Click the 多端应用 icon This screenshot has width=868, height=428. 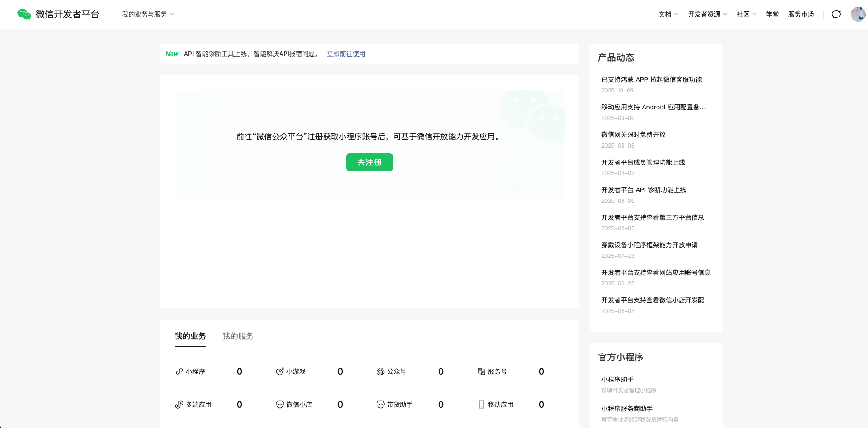click(179, 405)
